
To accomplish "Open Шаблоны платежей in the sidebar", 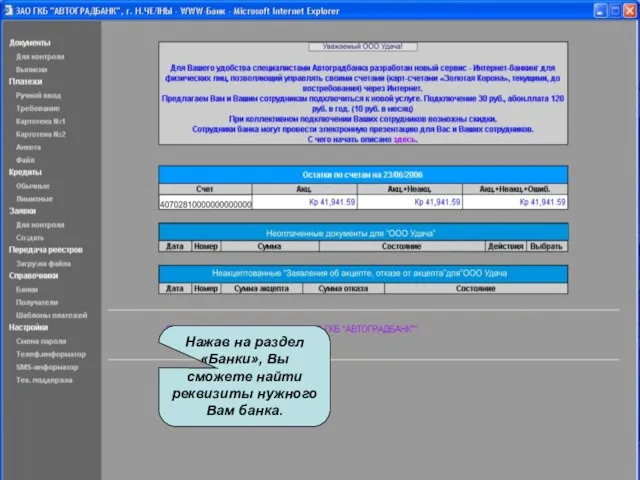I will [x=51, y=316].
